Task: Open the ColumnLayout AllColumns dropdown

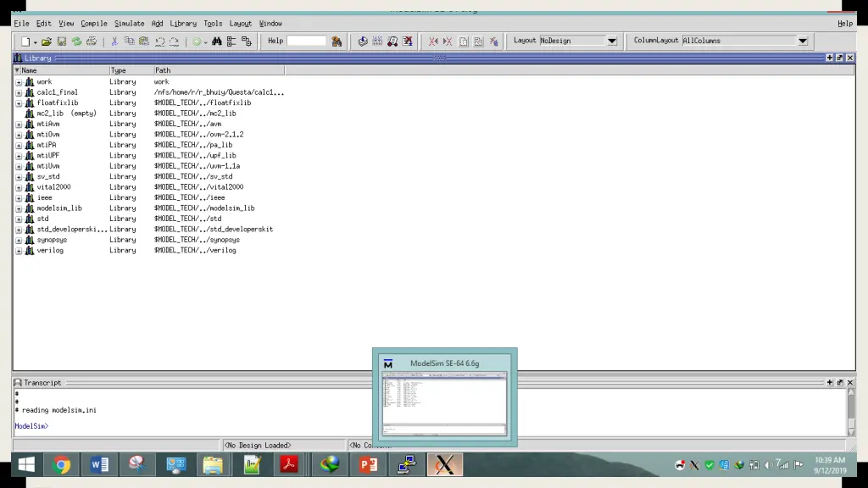Action: (803, 41)
